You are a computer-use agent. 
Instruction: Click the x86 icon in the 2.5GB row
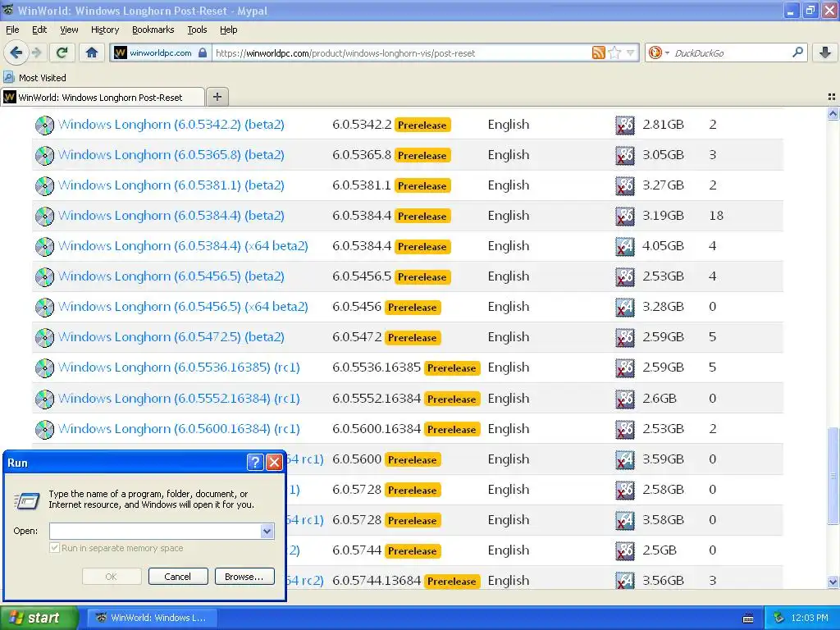tap(624, 550)
